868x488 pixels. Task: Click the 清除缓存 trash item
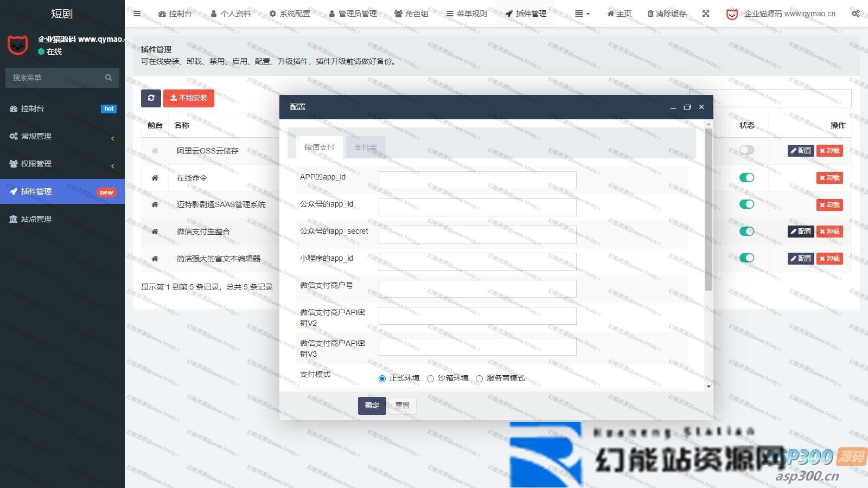667,14
